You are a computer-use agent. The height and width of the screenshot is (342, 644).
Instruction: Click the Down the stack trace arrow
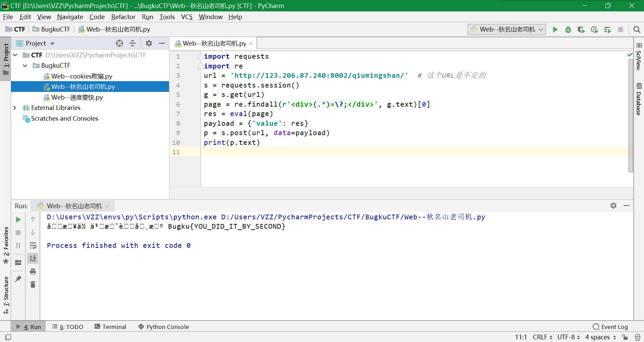click(x=33, y=233)
